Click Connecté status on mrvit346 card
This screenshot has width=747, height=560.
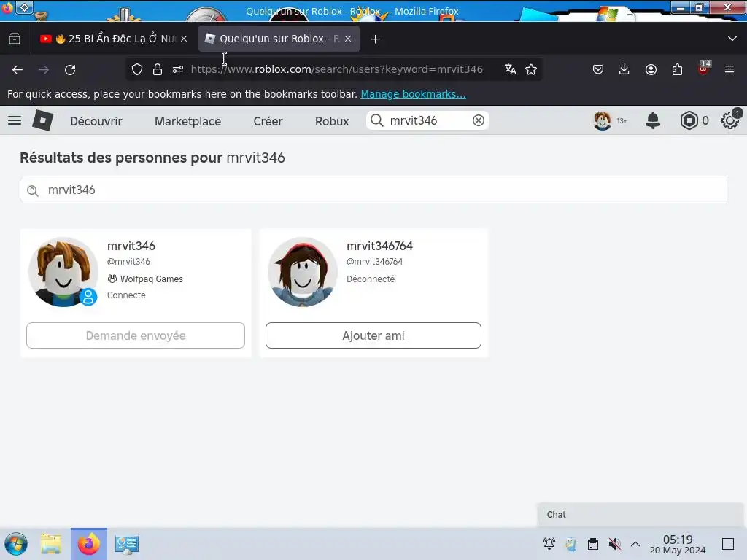pyautogui.click(x=126, y=295)
